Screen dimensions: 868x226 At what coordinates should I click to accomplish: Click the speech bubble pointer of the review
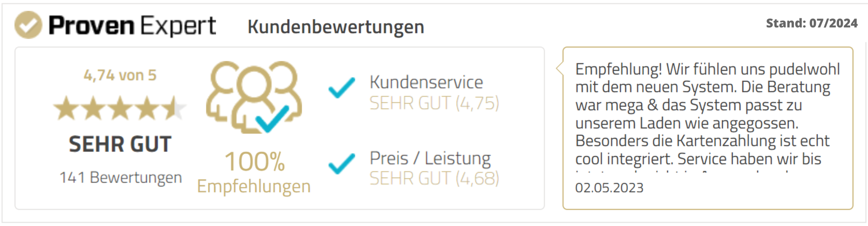(560, 68)
